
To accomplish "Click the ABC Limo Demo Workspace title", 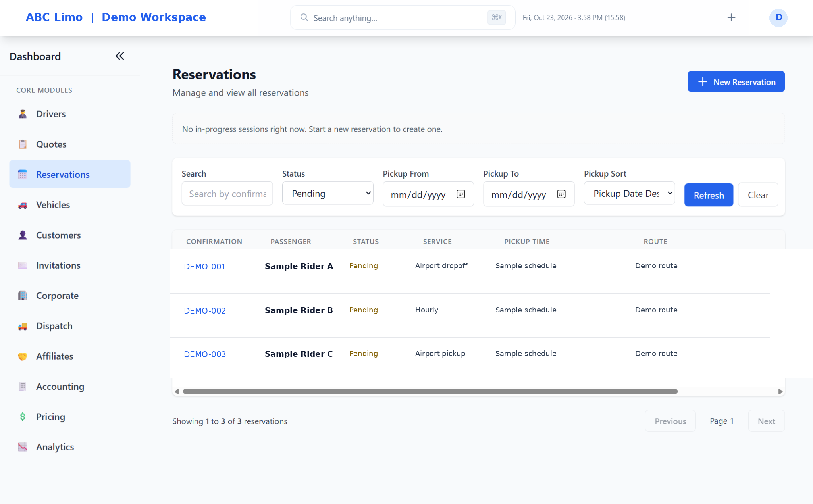I will coord(116,17).
